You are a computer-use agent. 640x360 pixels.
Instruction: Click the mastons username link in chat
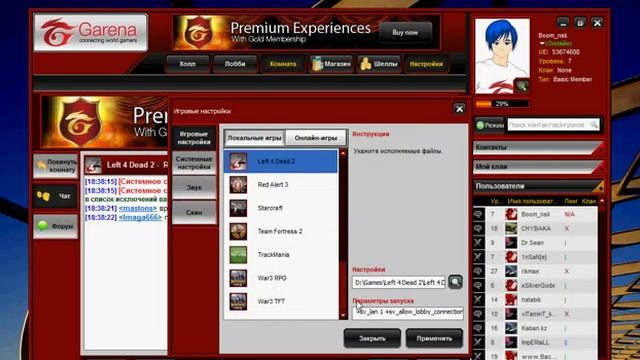coord(138,208)
